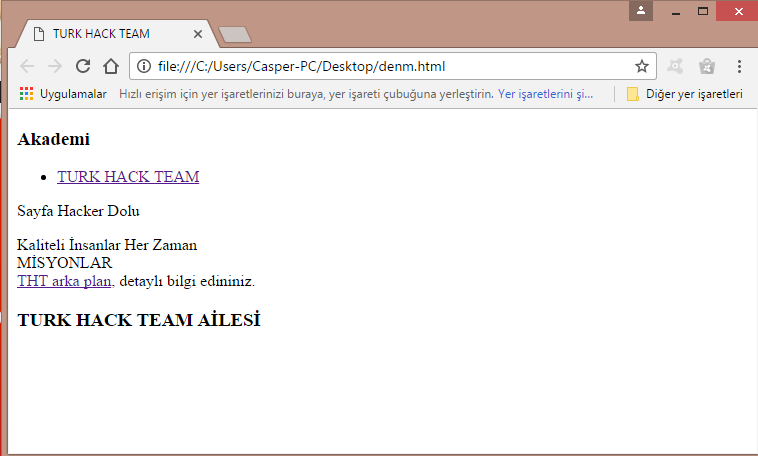Click the antivirus extension icon beside the star
This screenshot has height=456, width=758.
tap(675, 66)
